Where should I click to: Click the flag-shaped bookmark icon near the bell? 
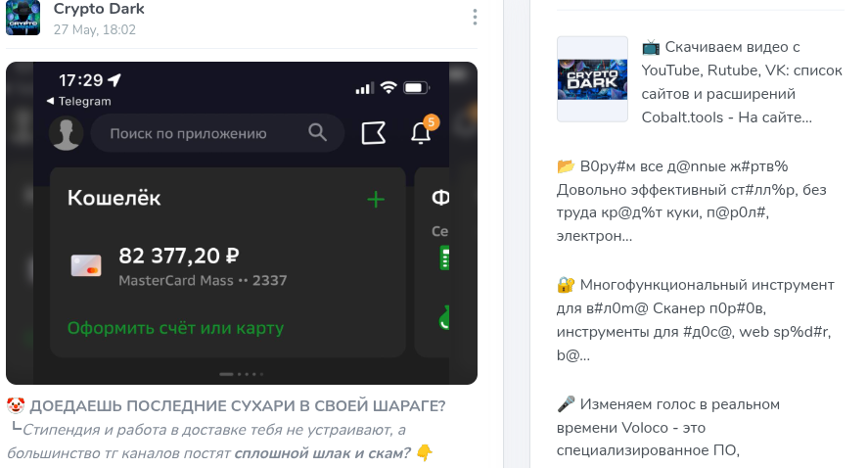[374, 133]
